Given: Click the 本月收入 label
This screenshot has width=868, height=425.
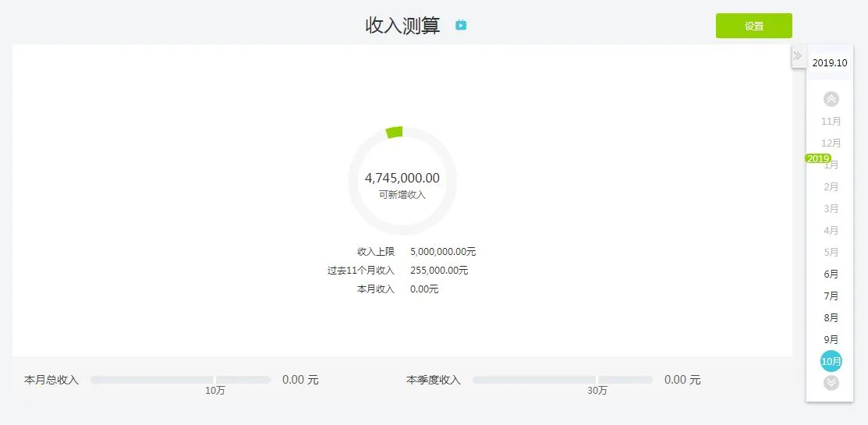Looking at the screenshot, I should click(x=376, y=289).
